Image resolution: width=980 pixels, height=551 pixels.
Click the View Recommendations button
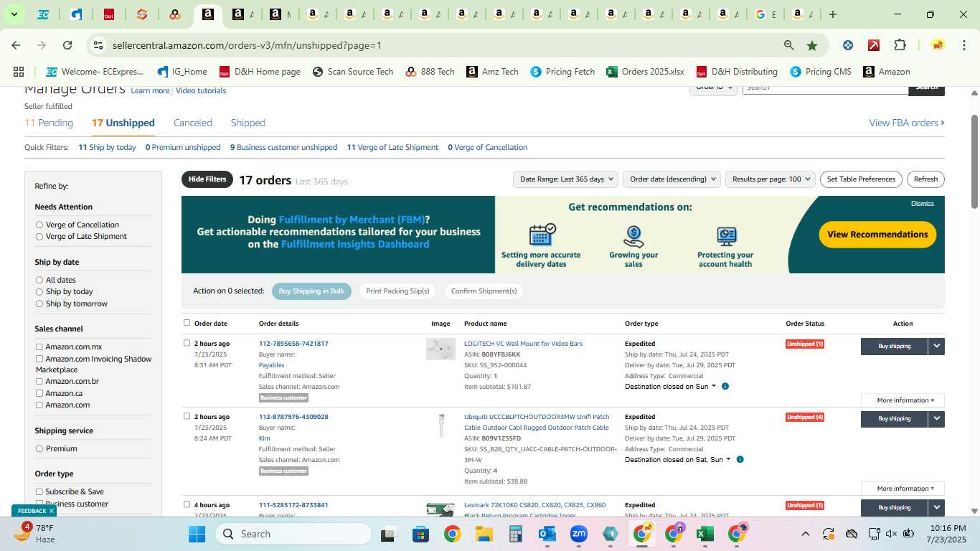coord(877,235)
